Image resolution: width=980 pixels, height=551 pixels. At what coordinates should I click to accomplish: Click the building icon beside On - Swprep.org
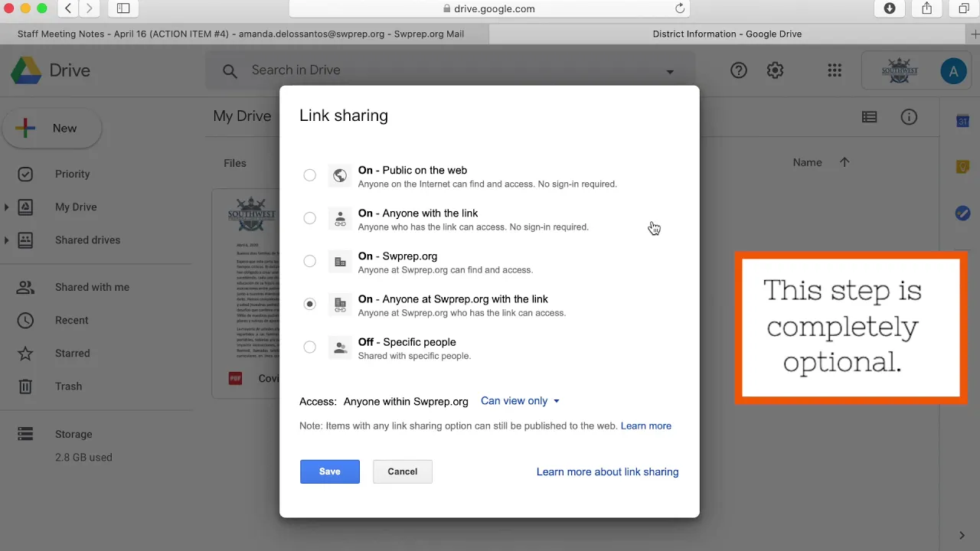[340, 262]
